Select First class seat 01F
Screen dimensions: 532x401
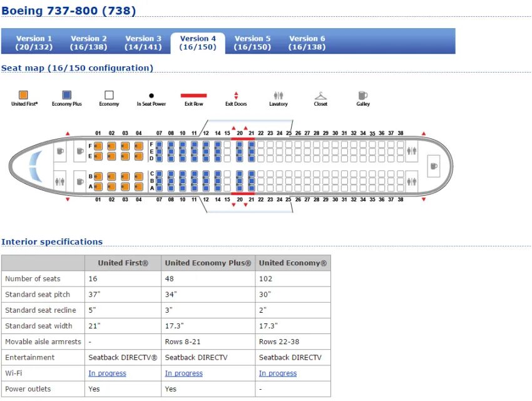click(98, 146)
